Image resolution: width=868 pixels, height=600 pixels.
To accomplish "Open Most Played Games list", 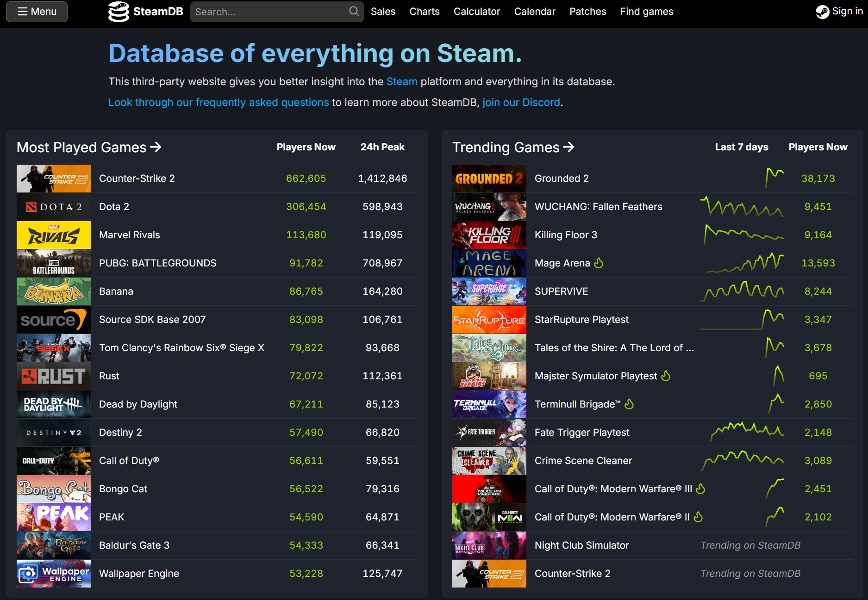I will (89, 147).
